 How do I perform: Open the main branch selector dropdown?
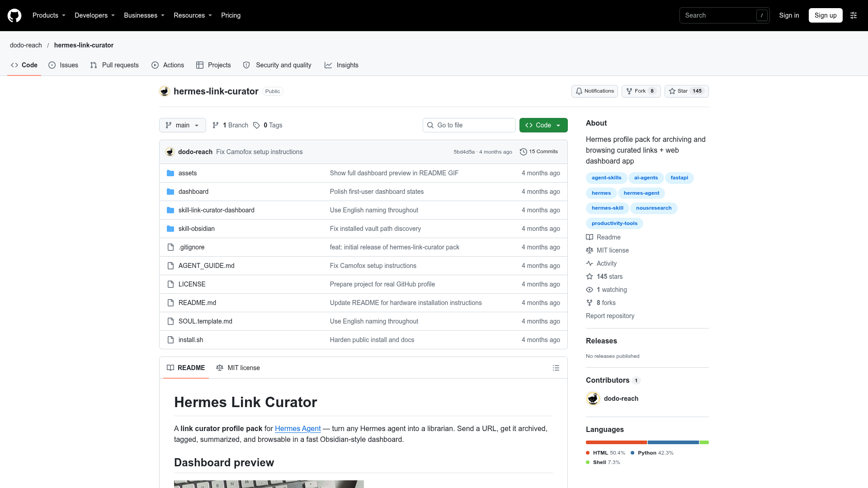(183, 125)
